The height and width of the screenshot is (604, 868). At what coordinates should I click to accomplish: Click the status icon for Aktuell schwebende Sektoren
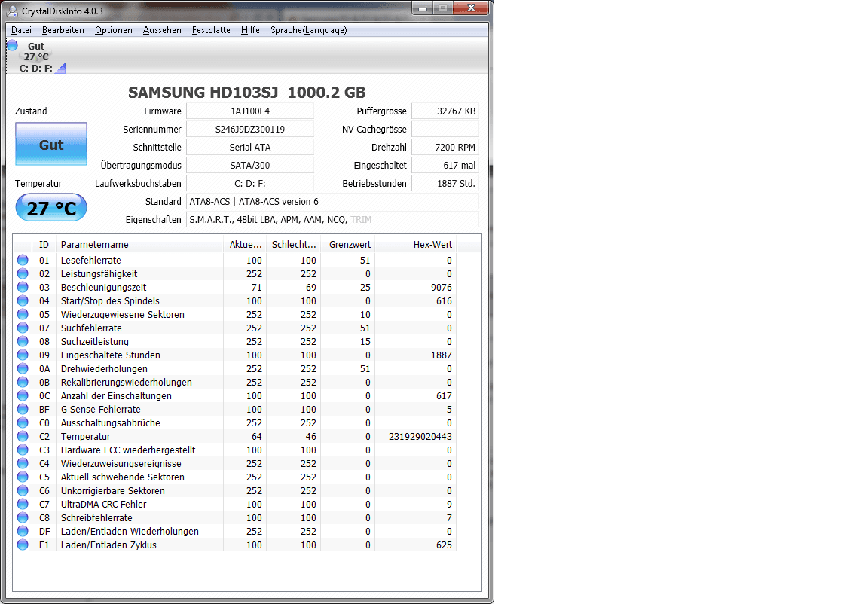coord(23,477)
